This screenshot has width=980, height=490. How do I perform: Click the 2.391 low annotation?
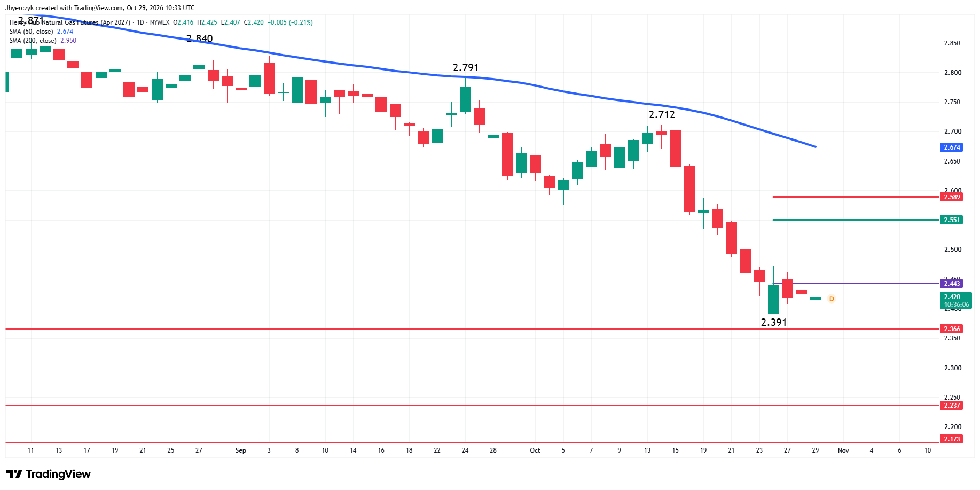[774, 323]
